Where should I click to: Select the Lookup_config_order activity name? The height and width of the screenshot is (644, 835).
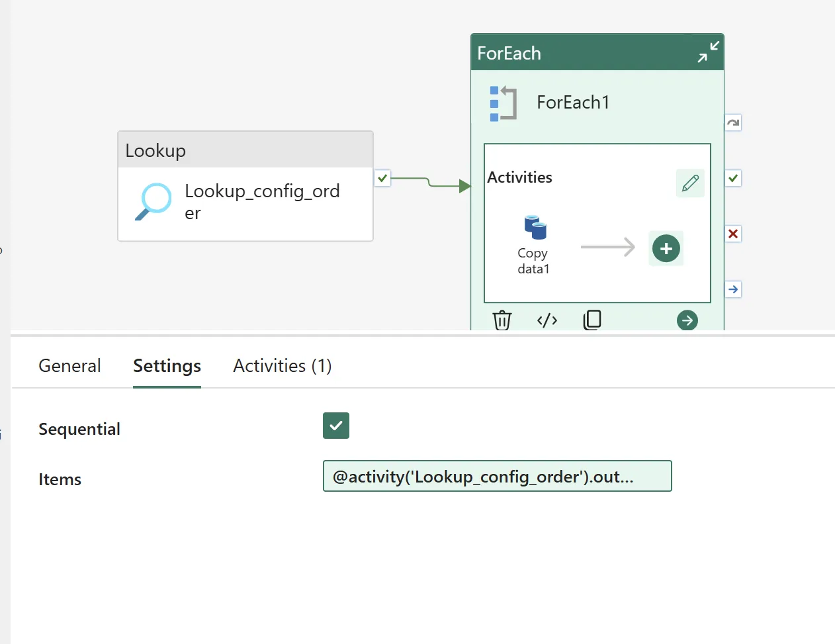tap(262, 202)
